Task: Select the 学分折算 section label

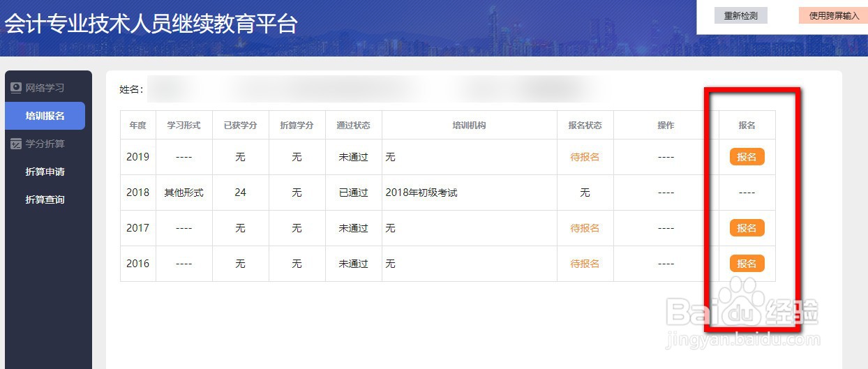Action: (45, 144)
